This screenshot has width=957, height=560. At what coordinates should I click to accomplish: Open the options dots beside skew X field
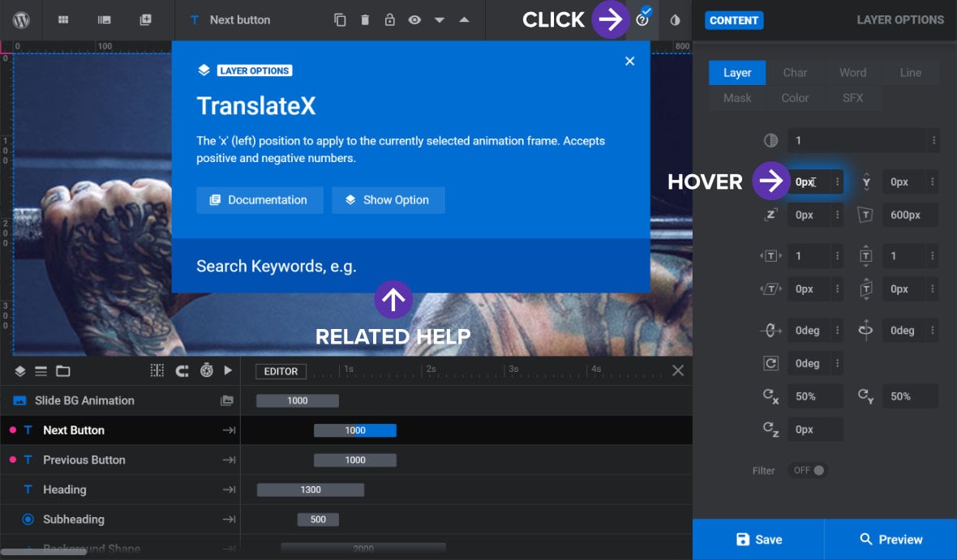[837, 289]
